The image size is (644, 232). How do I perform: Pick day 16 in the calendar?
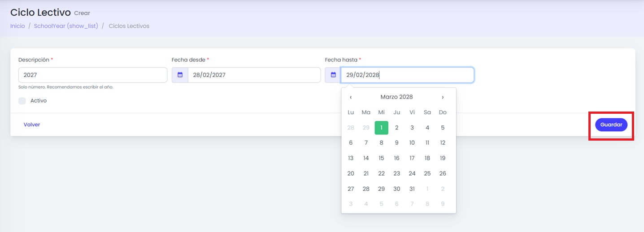(396, 158)
